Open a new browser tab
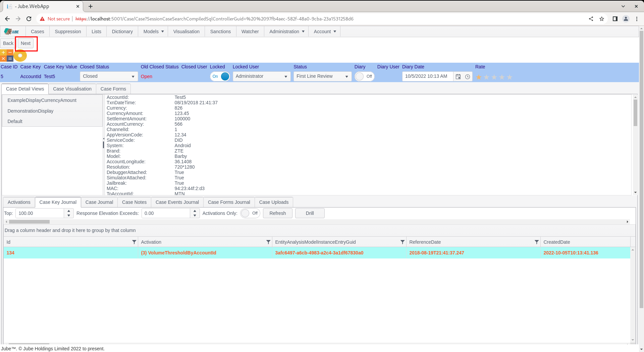The width and height of the screenshot is (644, 352). click(x=91, y=6)
